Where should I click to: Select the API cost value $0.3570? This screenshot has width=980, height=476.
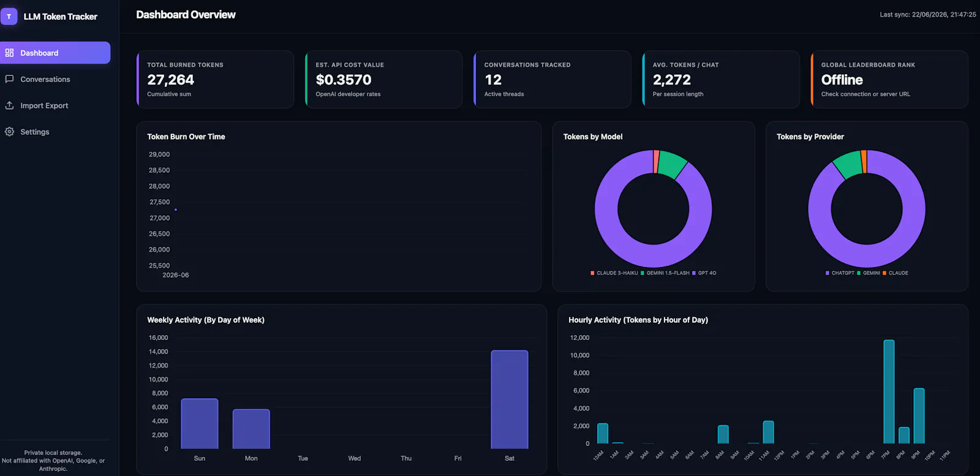tap(344, 80)
